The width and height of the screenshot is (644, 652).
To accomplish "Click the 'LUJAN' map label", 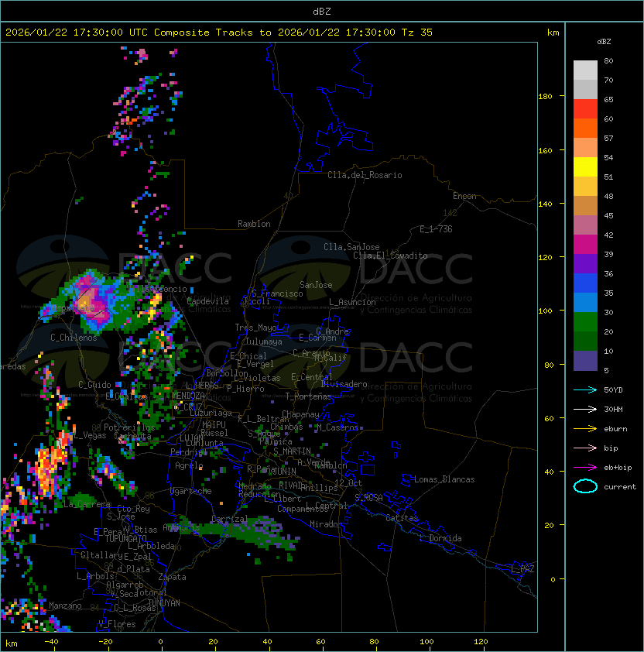I will [191, 438].
